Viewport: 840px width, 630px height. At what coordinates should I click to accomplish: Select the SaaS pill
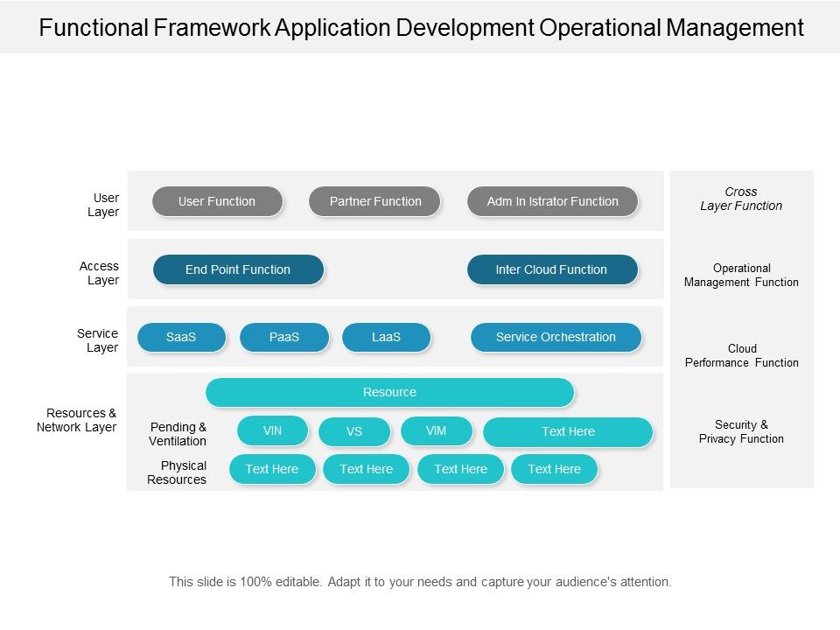pos(181,337)
